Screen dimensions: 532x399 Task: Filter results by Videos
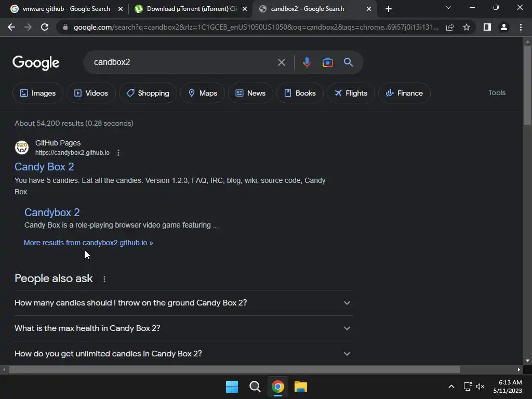[x=91, y=93]
